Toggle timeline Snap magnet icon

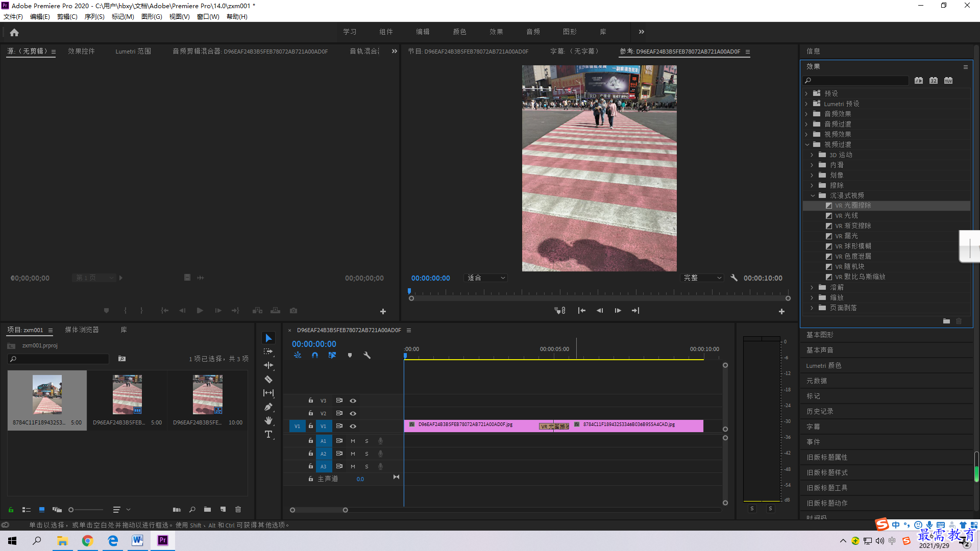click(315, 355)
